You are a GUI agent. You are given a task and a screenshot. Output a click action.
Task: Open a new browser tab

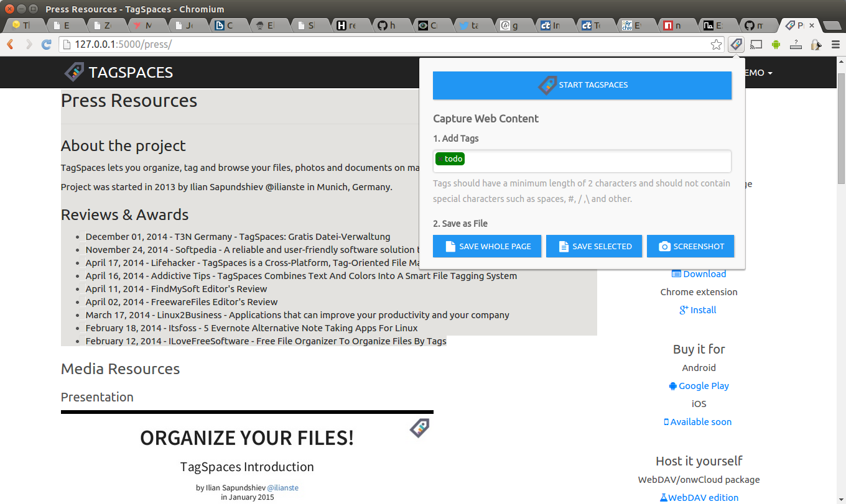click(831, 25)
